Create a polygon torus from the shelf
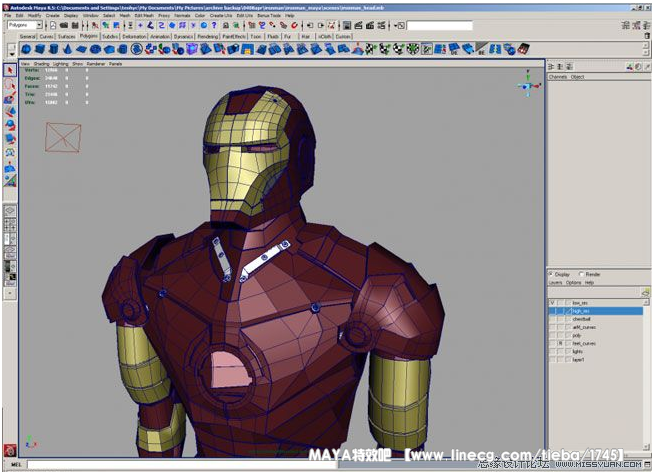Image resolution: width=658 pixels, height=472 pixels. [x=95, y=50]
